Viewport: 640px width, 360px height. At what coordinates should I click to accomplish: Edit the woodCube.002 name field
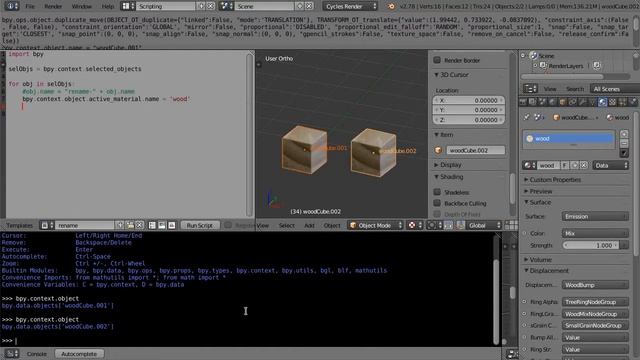point(475,150)
